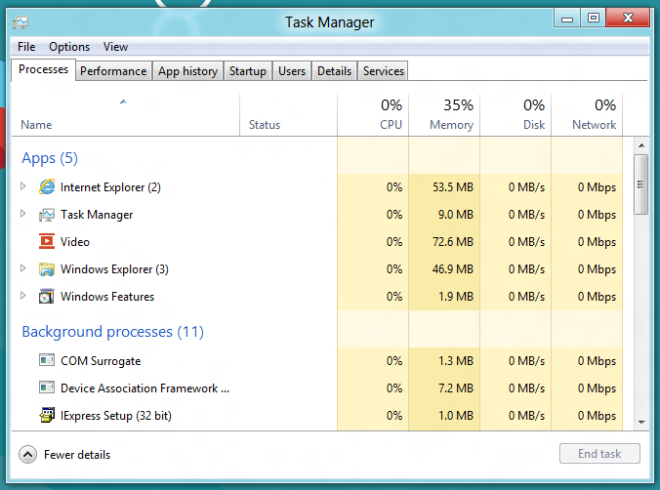Sort by the Name column header
This screenshot has width=660, height=490.
tap(125, 115)
